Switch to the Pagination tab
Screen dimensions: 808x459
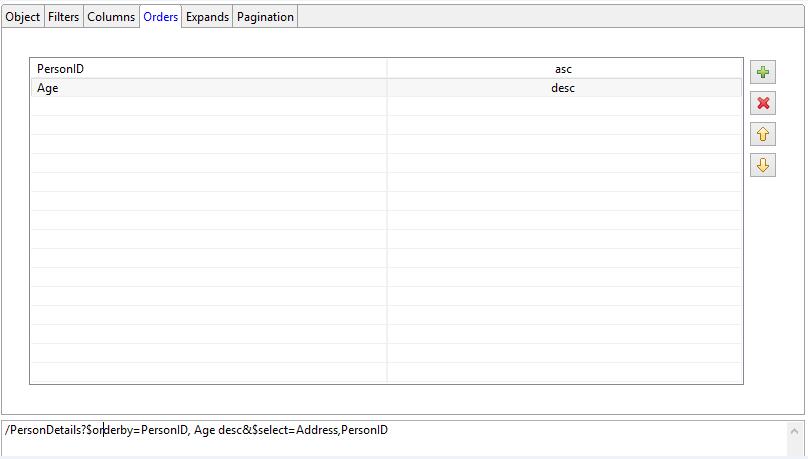[265, 17]
